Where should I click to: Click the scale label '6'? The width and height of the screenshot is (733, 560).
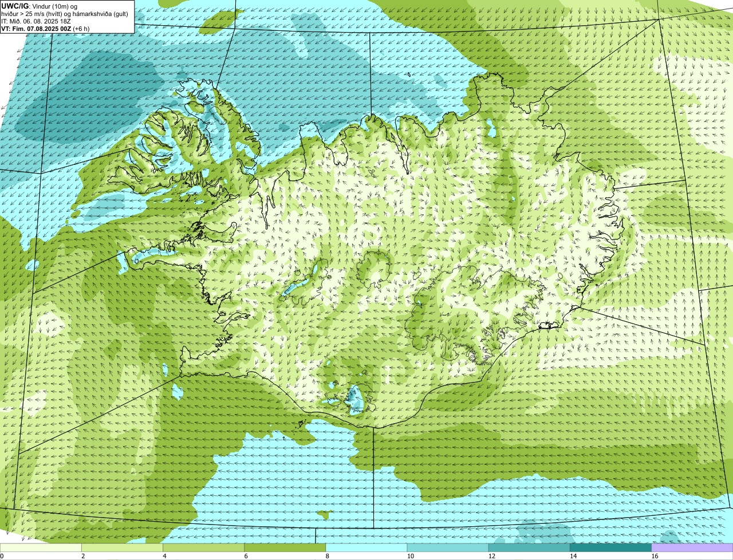(x=246, y=556)
